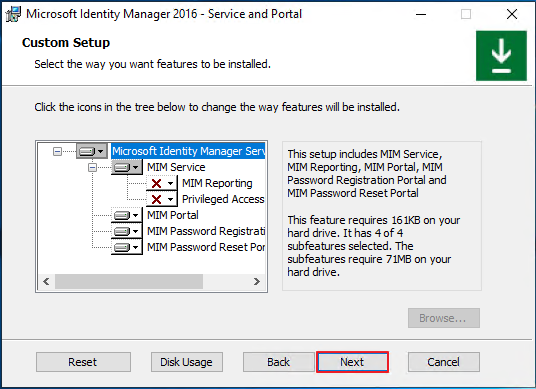Open the red X dropdown for MIM Reporting
Screen dimensions: 536x389
point(162,183)
